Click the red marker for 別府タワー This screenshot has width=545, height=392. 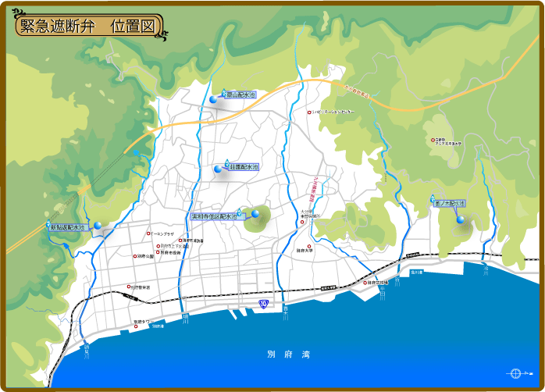pyautogui.click(x=136, y=326)
